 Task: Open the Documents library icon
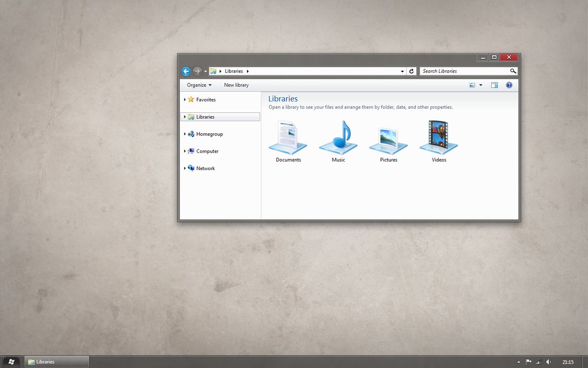coord(288,138)
